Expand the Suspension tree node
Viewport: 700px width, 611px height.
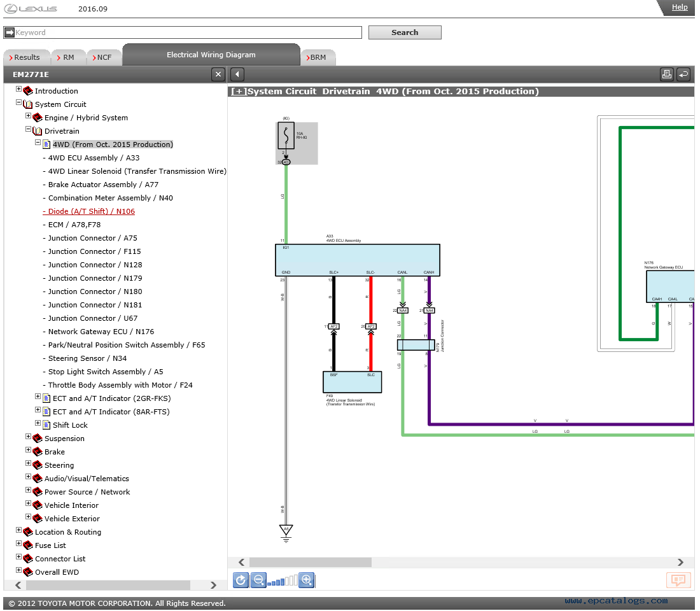28,437
